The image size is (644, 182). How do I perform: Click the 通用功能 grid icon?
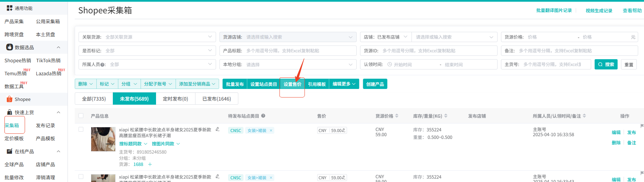10,8
